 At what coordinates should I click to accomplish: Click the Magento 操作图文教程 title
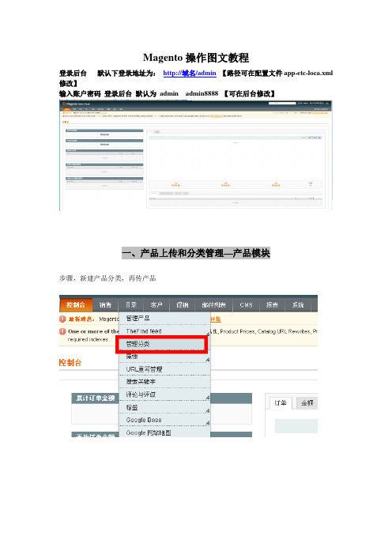coord(196,58)
